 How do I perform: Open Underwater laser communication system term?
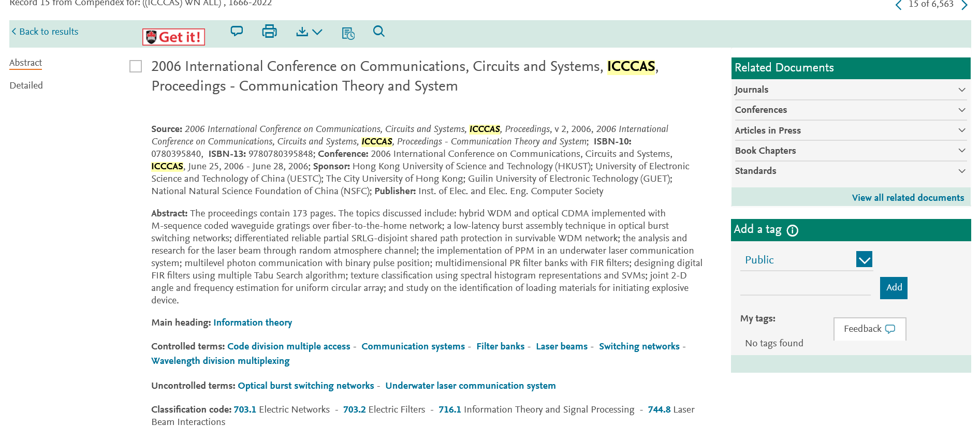(471, 386)
